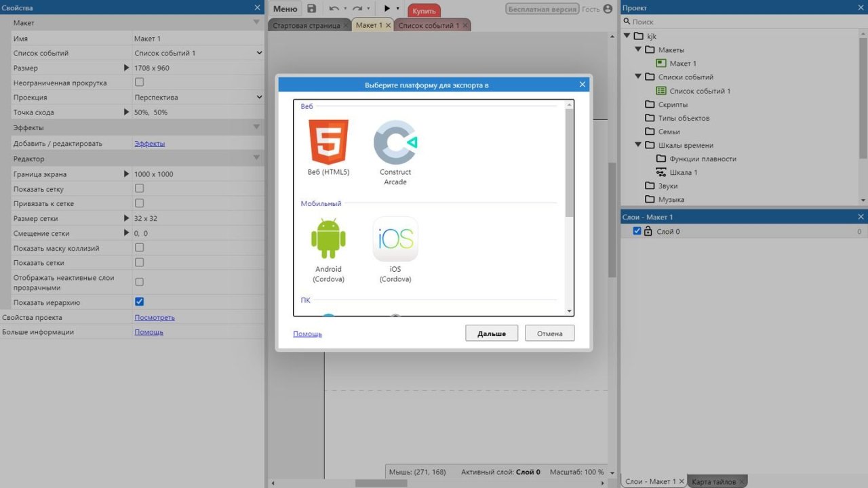Enable the Неограниченная прокрутка checkbox
The width and height of the screenshot is (868, 488).
tap(139, 83)
